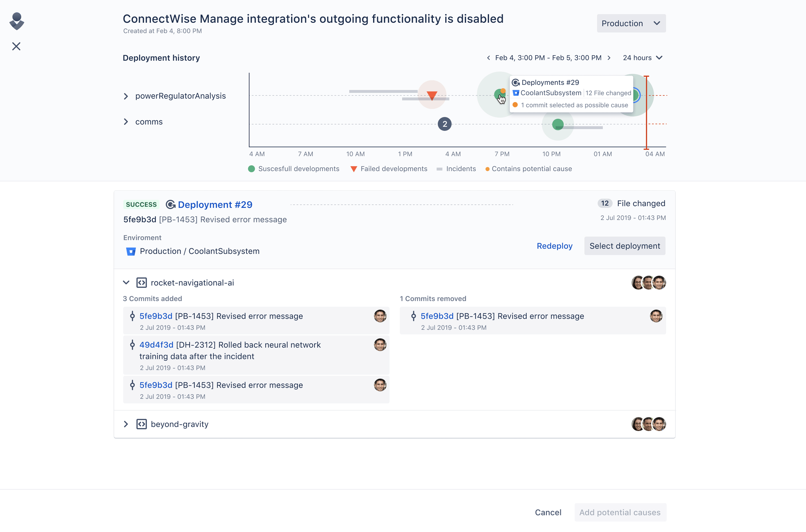Click the Bitbucket icon inside the CoolantSubsystem tooltip
Viewport: 806px width, 532px height.
click(516, 93)
